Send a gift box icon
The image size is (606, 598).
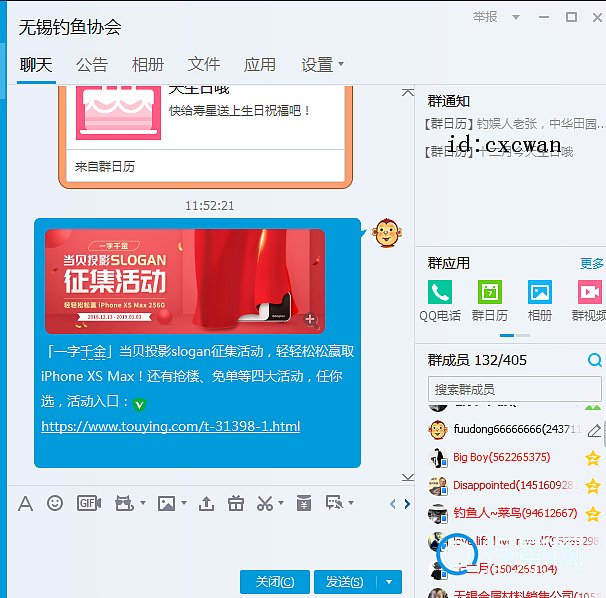click(x=236, y=503)
